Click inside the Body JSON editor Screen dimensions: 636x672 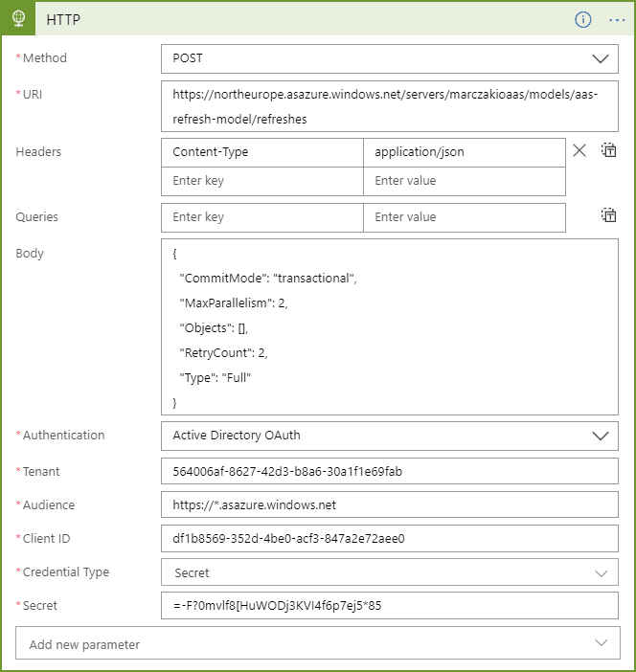point(390,327)
